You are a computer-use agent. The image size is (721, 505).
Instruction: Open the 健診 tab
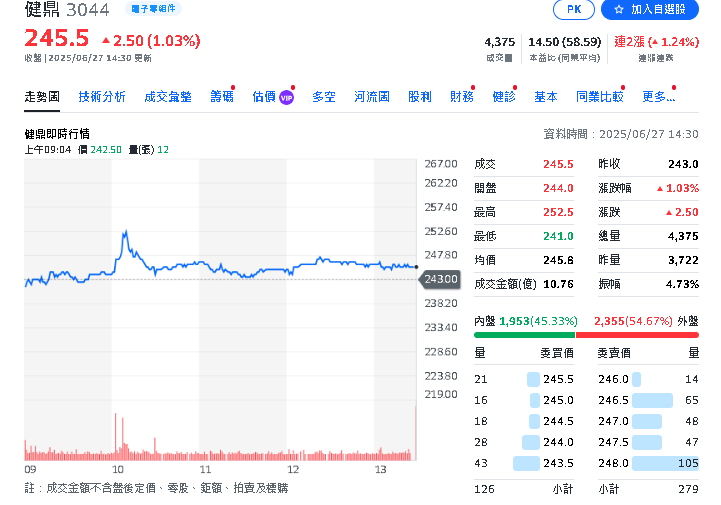click(x=504, y=97)
